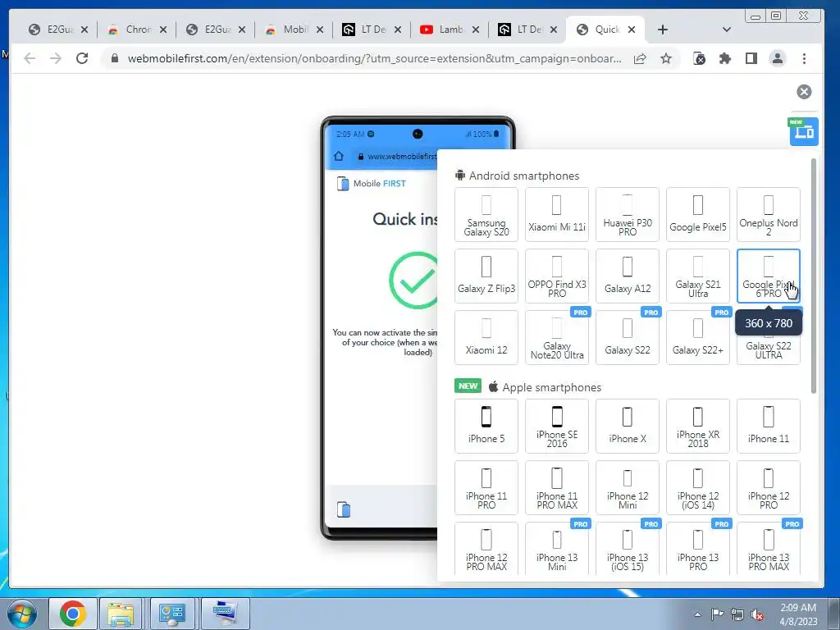This screenshot has height=630, width=840.
Task: Select the iPhone 12 Mini device
Action: tap(628, 487)
